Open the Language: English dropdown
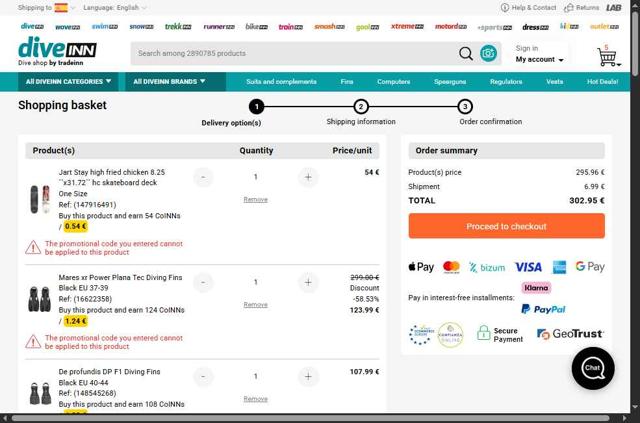 click(115, 7)
